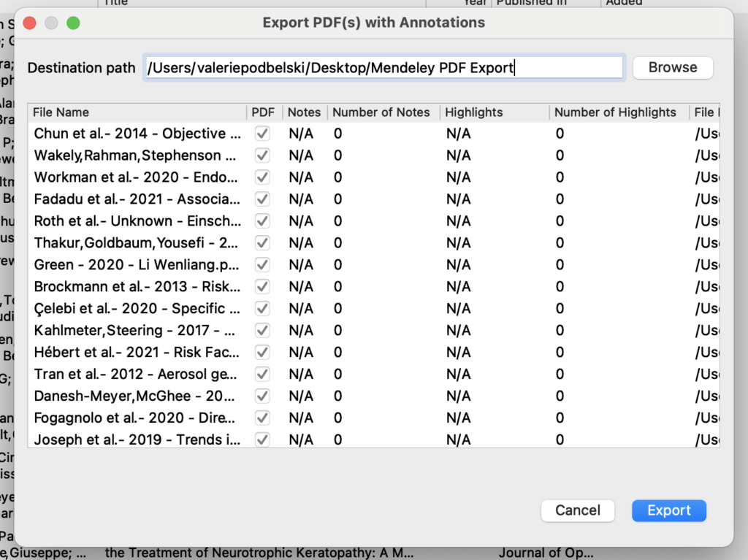Toggle PDF checkbox for Joseph et al. 2019
Image resolution: width=748 pixels, height=560 pixels.
[x=263, y=440]
